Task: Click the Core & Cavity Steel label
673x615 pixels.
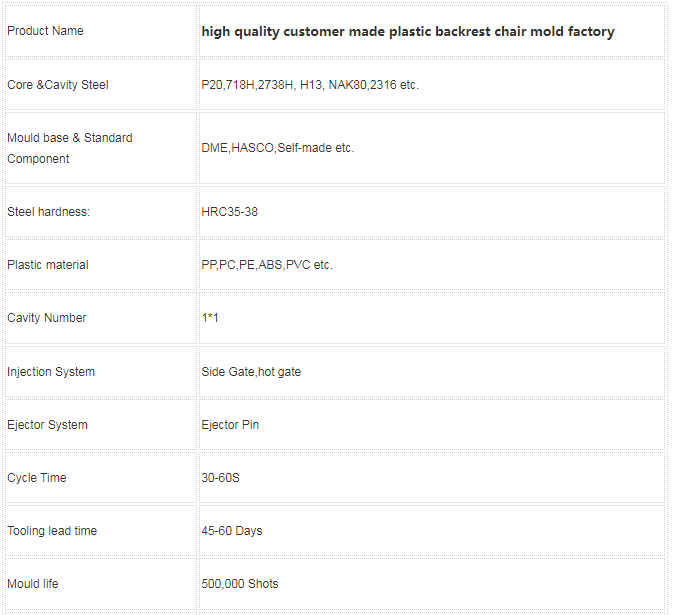Action: pos(58,85)
